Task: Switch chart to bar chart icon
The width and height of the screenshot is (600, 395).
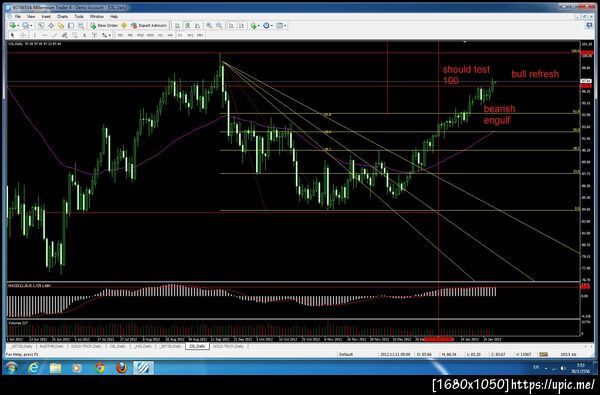Action: [178, 26]
